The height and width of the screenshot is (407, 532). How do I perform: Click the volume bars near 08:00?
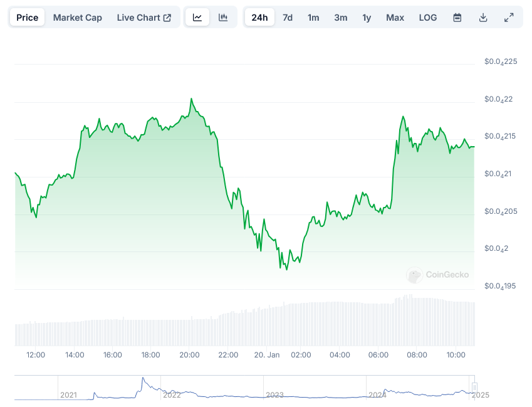(x=417, y=321)
